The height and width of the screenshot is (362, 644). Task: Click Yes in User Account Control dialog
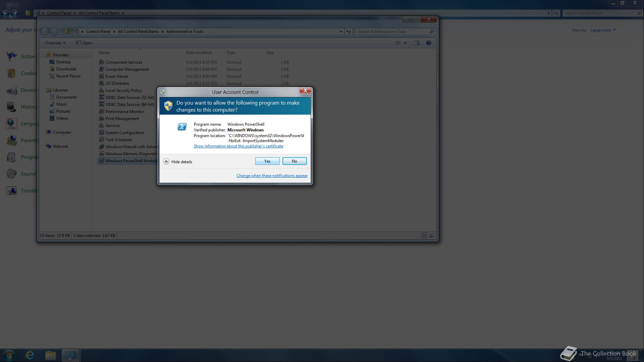point(267,161)
